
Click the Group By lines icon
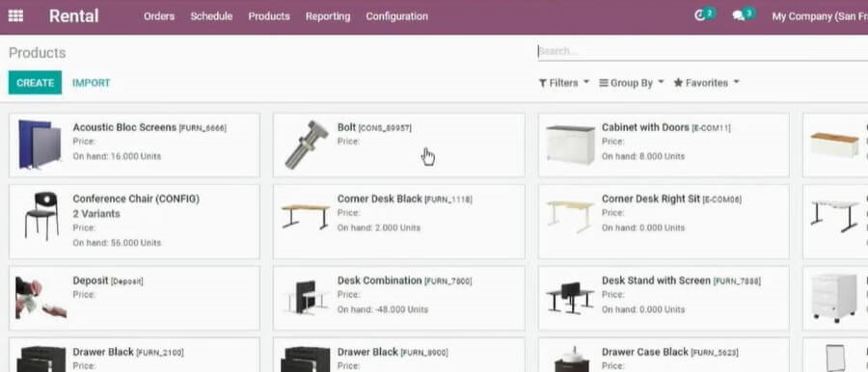pyautogui.click(x=604, y=83)
